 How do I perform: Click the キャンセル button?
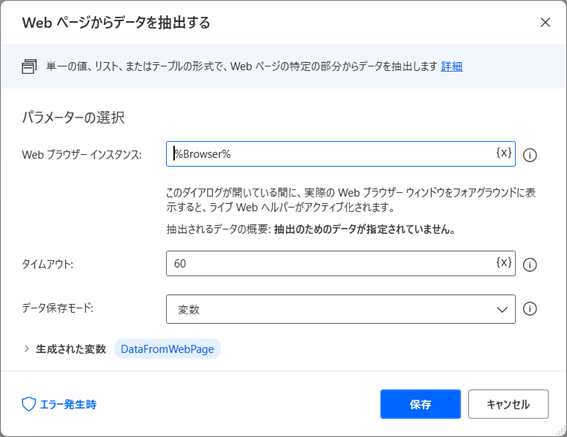508,404
